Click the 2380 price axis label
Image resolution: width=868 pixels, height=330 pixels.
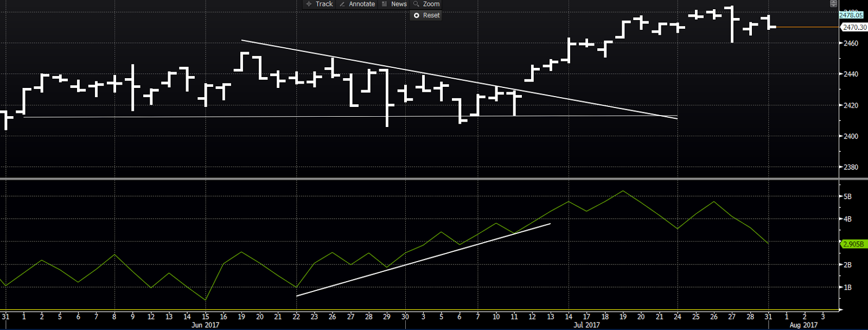(851, 167)
